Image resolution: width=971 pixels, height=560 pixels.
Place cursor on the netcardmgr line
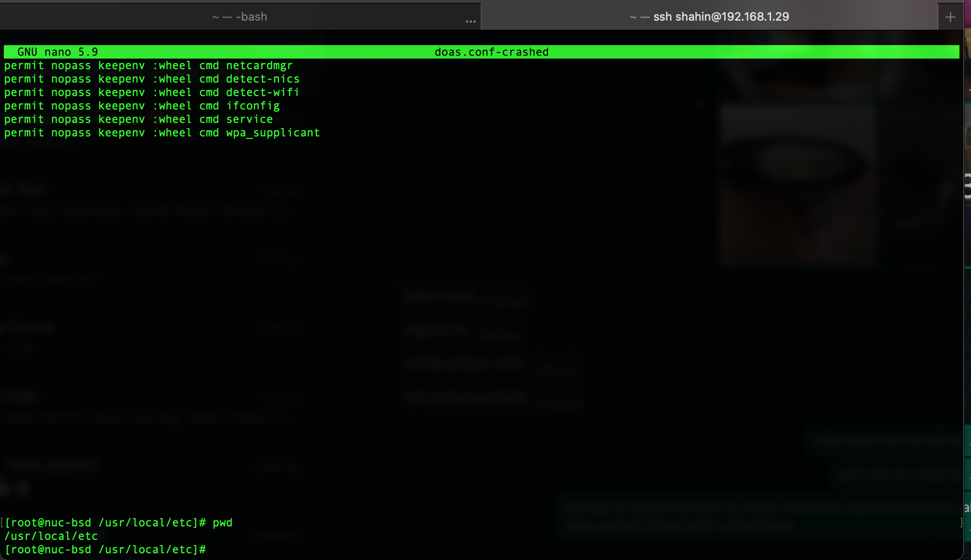[x=259, y=65]
